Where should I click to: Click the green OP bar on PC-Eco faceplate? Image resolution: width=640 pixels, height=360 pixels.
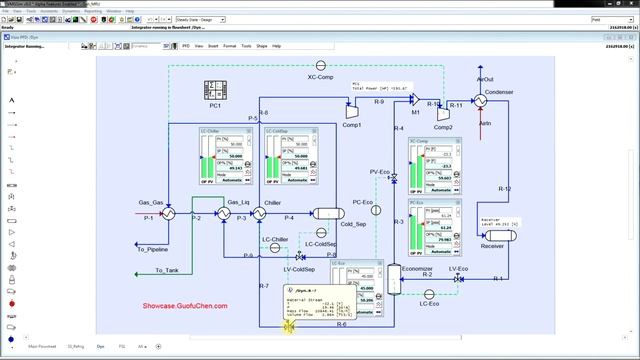pos(413,233)
